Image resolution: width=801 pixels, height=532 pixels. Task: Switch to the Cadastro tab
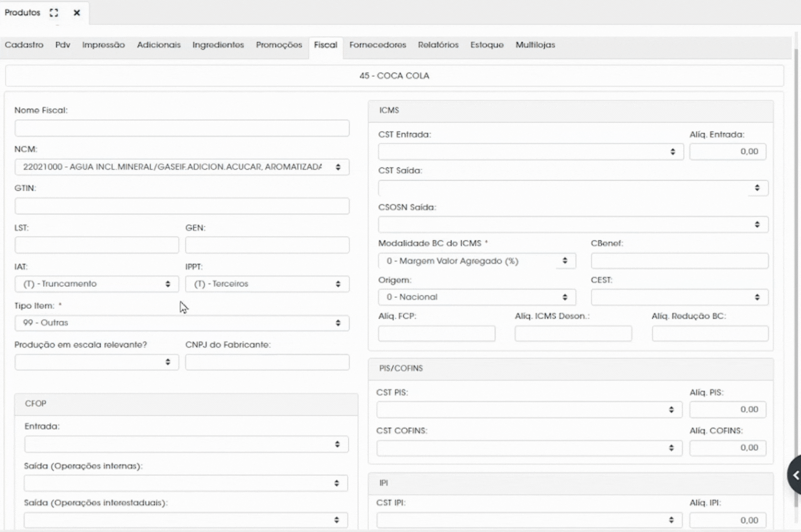[x=24, y=45]
